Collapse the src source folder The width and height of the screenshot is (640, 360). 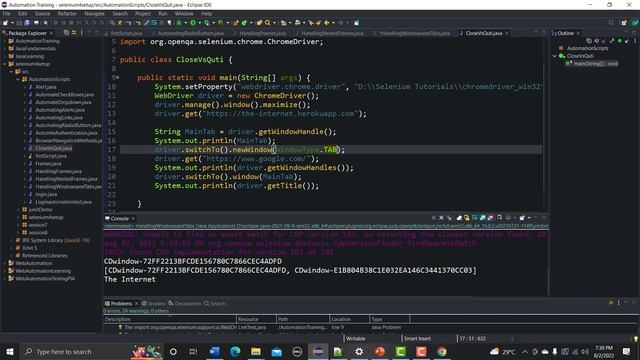tap(11, 71)
